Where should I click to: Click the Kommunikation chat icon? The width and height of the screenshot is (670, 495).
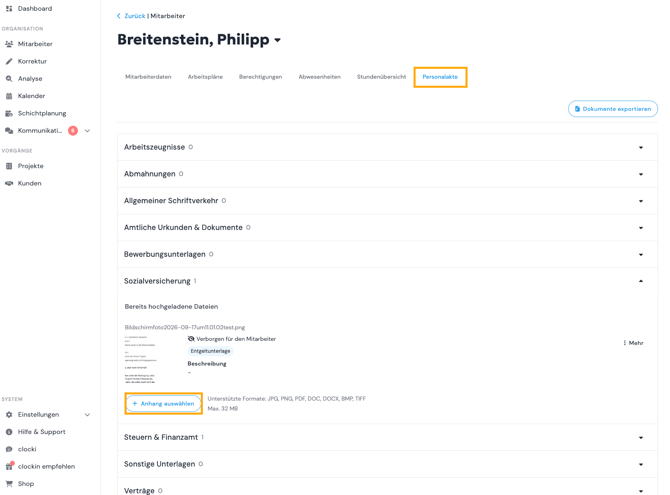[x=9, y=130]
